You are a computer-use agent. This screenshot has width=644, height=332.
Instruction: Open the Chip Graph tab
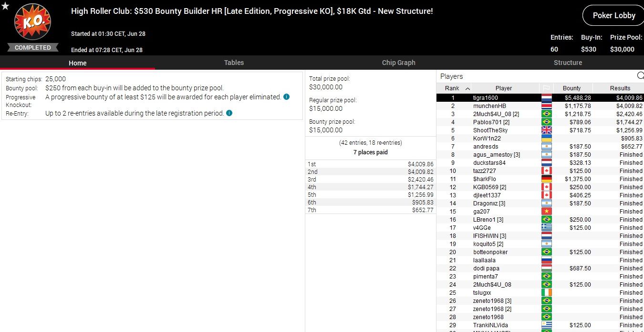398,63
